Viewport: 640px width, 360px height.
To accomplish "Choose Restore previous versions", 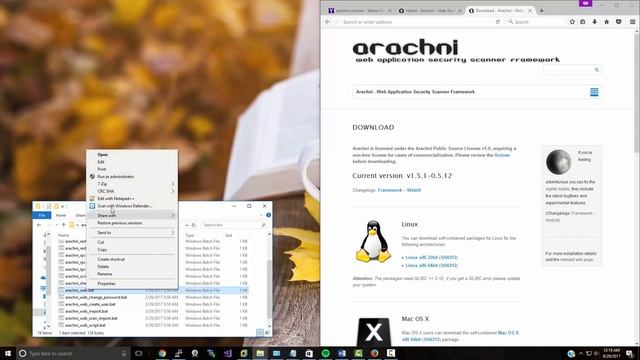I will click(120, 223).
